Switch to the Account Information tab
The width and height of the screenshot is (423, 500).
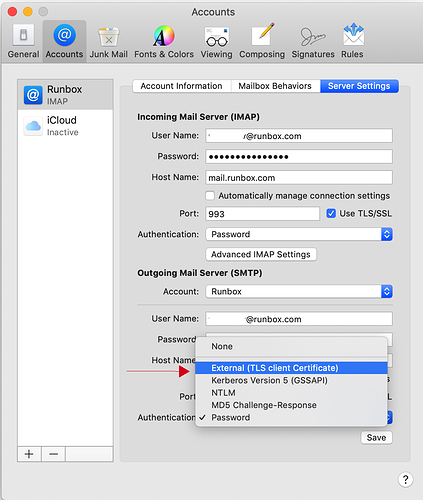[x=181, y=86]
